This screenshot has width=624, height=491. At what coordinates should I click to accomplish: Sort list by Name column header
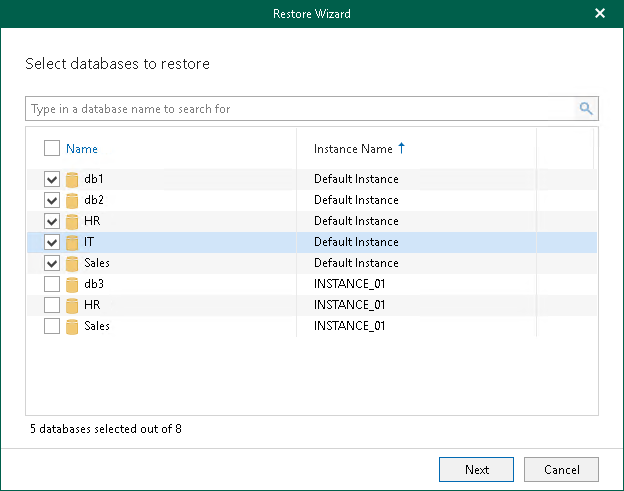coord(82,149)
